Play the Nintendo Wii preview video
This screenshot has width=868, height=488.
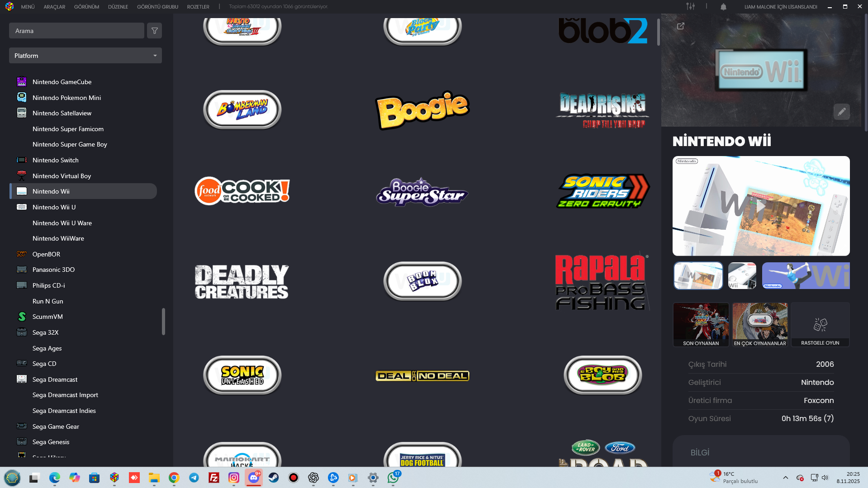(761, 206)
